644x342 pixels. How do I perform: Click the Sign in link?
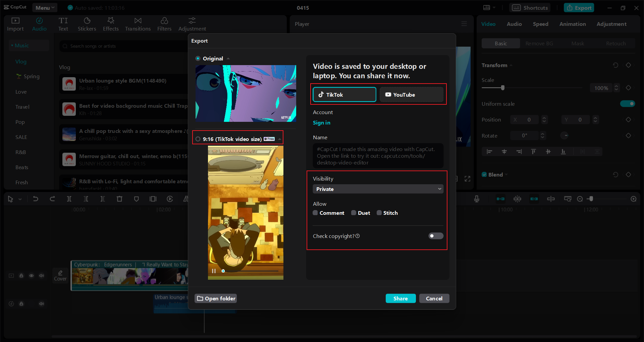click(321, 123)
